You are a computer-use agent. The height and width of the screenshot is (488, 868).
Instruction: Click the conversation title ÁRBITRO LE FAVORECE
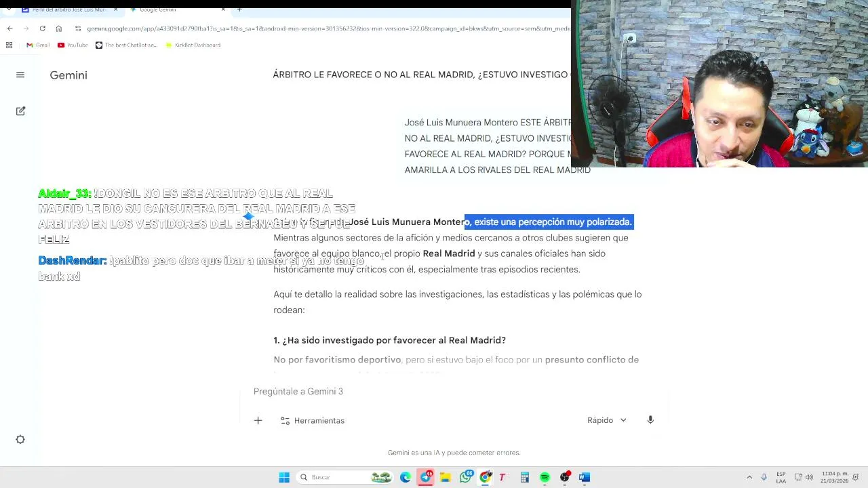[422, 75]
